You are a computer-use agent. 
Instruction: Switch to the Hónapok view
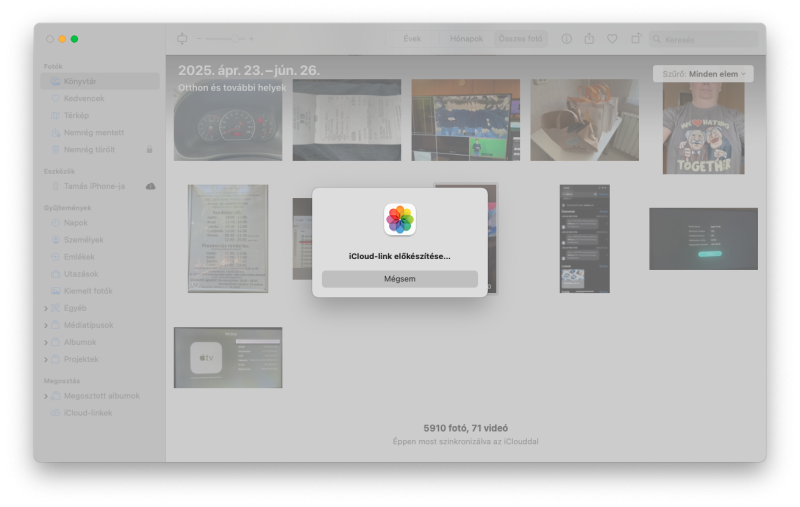[x=466, y=39]
